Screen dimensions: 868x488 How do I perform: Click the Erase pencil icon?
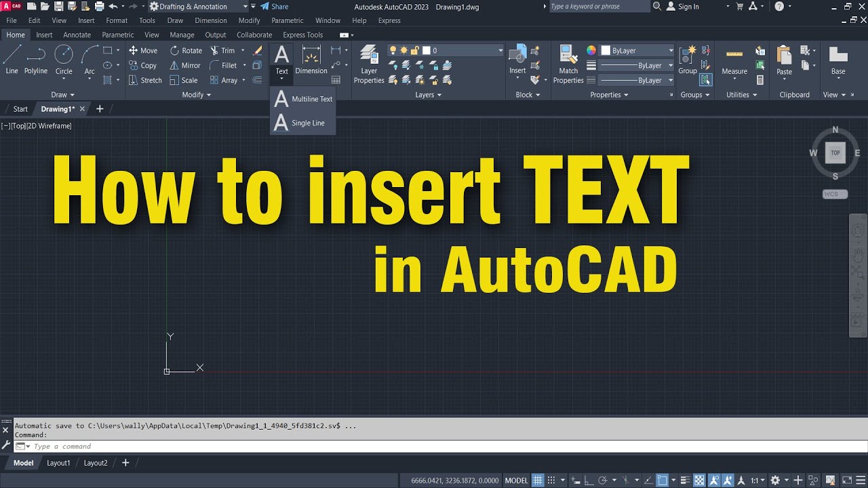click(x=258, y=50)
